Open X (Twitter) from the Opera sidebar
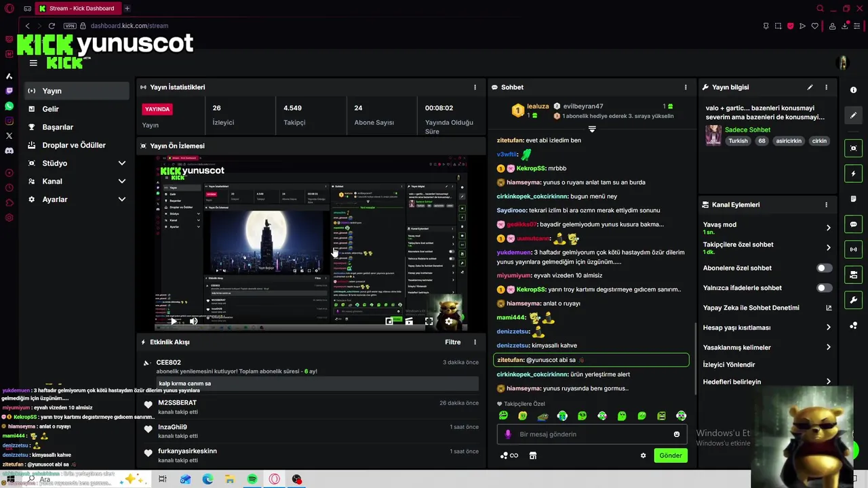 [x=9, y=136]
